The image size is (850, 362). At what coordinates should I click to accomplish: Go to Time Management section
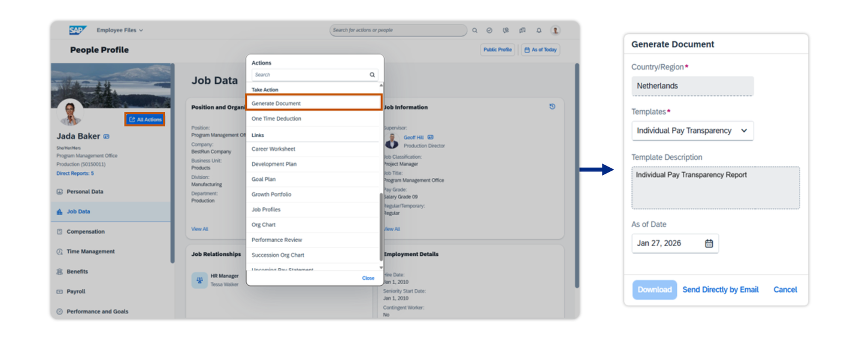click(x=111, y=252)
